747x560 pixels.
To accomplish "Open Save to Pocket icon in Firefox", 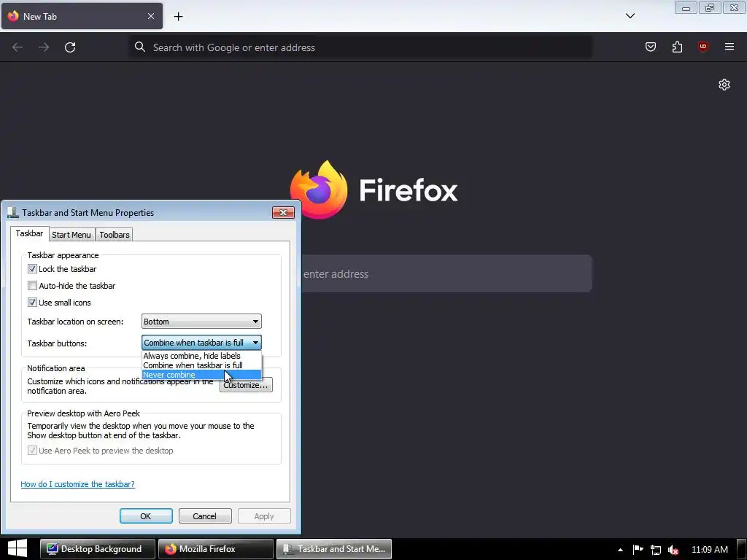I will coord(650,47).
